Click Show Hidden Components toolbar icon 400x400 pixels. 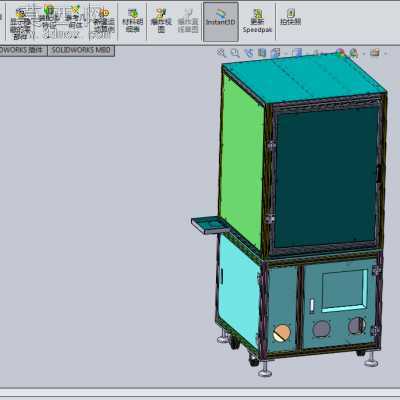(20, 23)
